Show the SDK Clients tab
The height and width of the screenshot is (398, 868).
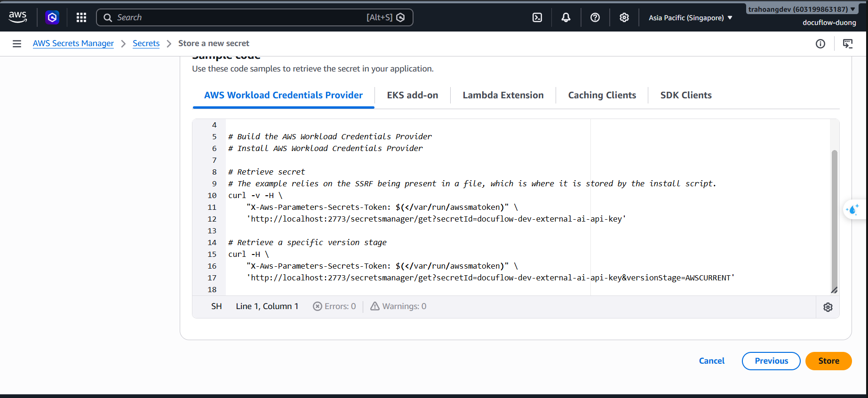686,96
